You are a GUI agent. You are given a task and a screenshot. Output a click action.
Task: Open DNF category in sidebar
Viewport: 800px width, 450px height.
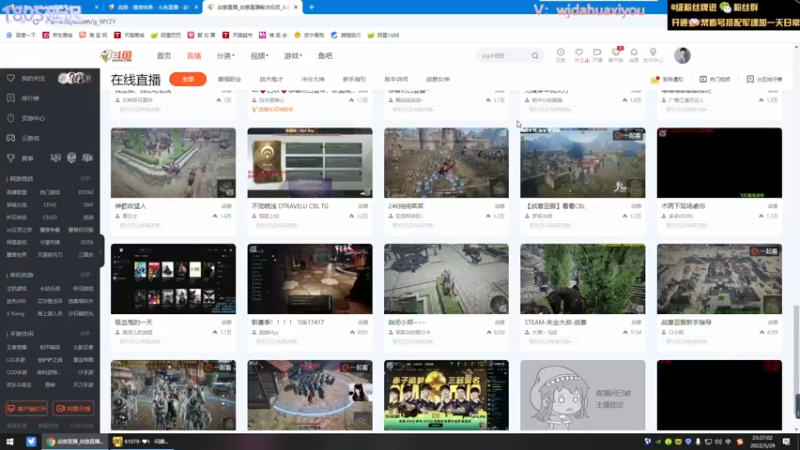point(88,205)
